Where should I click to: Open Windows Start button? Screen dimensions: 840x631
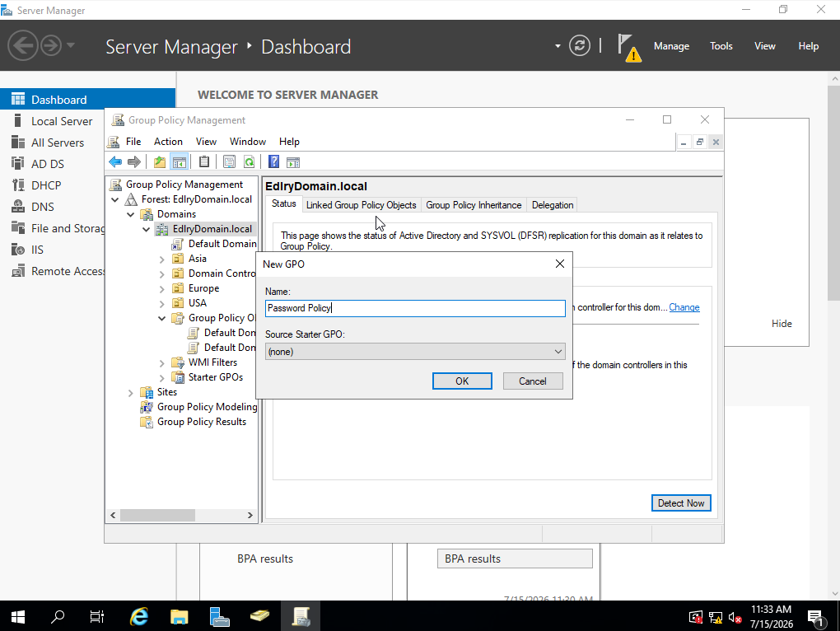[x=17, y=617]
